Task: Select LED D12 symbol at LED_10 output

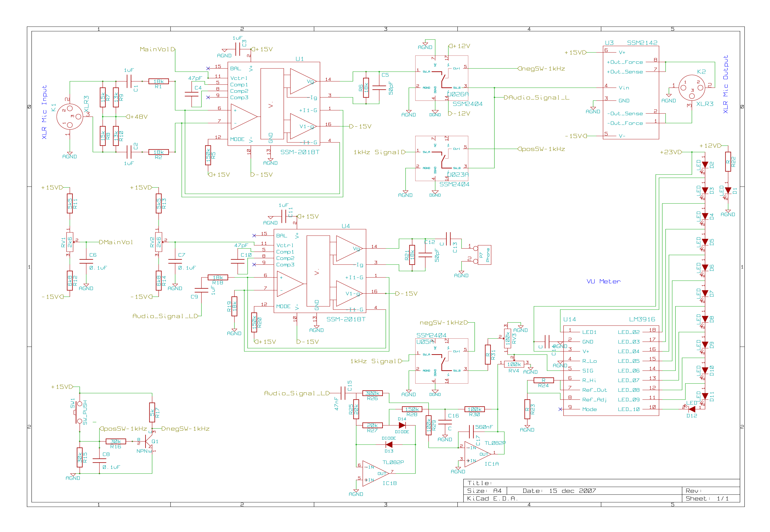Action: (x=692, y=409)
